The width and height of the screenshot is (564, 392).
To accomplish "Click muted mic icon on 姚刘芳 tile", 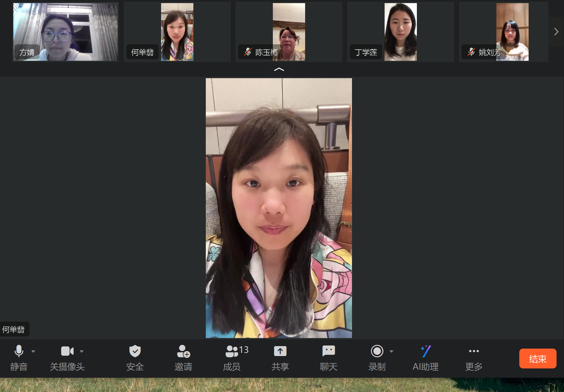I will pos(471,52).
